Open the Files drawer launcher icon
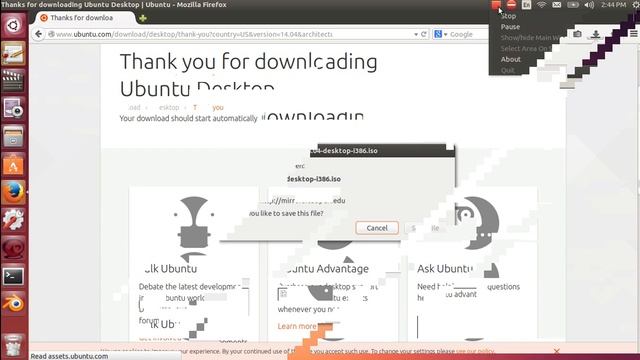The width and height of the screenshot is (640, 360). point(13,136)
